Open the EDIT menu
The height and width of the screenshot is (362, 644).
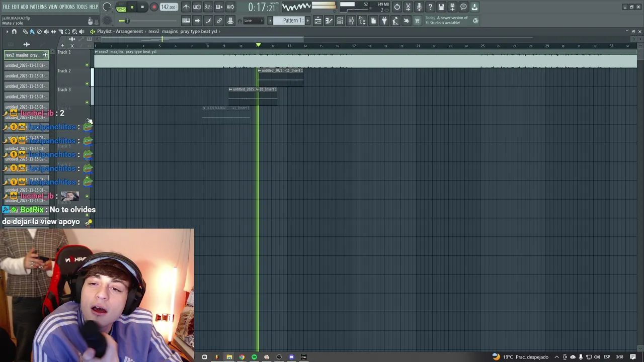tap(16, 7)
